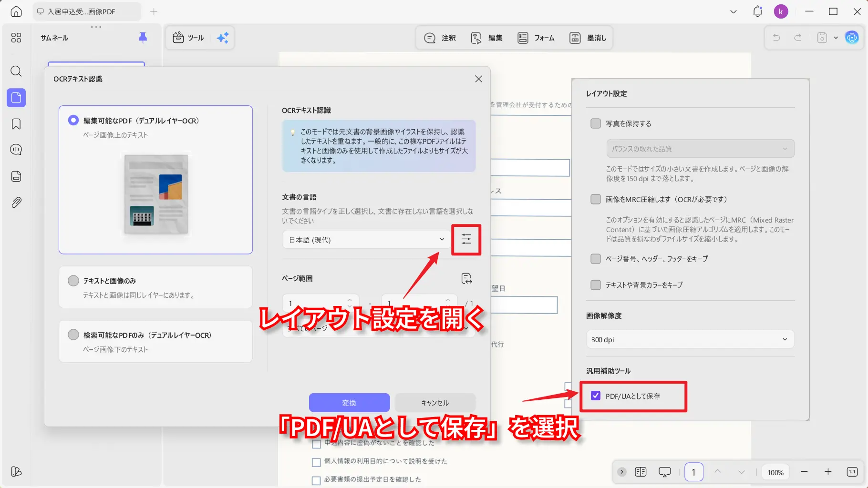Zoom in with the plus icon
Viewport: 868px width, 488px height.
pos(828,472)
